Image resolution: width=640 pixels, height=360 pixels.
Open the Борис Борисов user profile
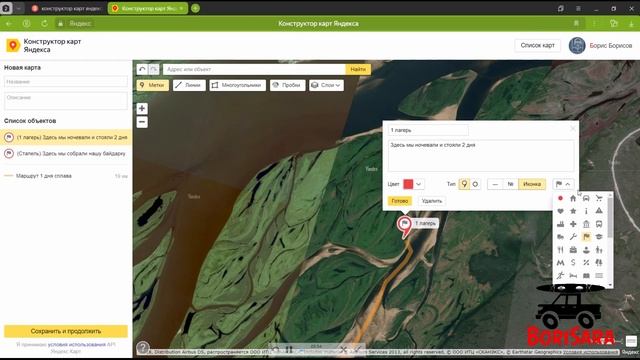[600, 45]
